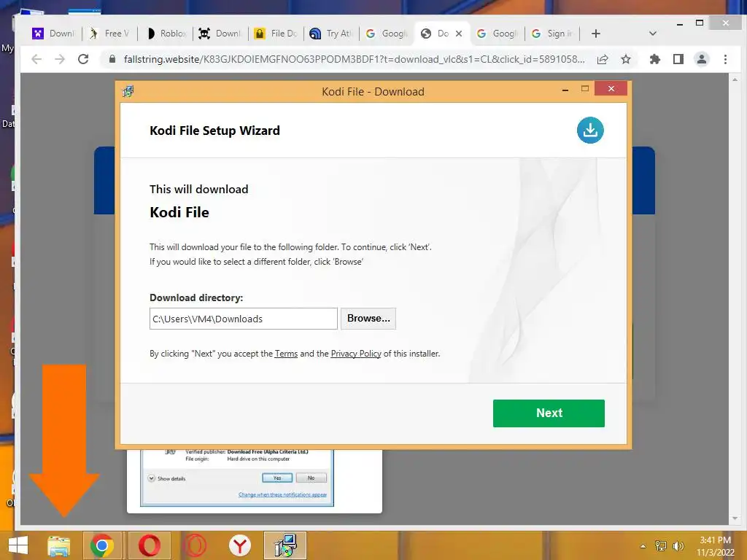The height and width of the screenshot is (560, 747).
Task: Switch to the Sign in Google tab
Action: click(x=553, y=34)
